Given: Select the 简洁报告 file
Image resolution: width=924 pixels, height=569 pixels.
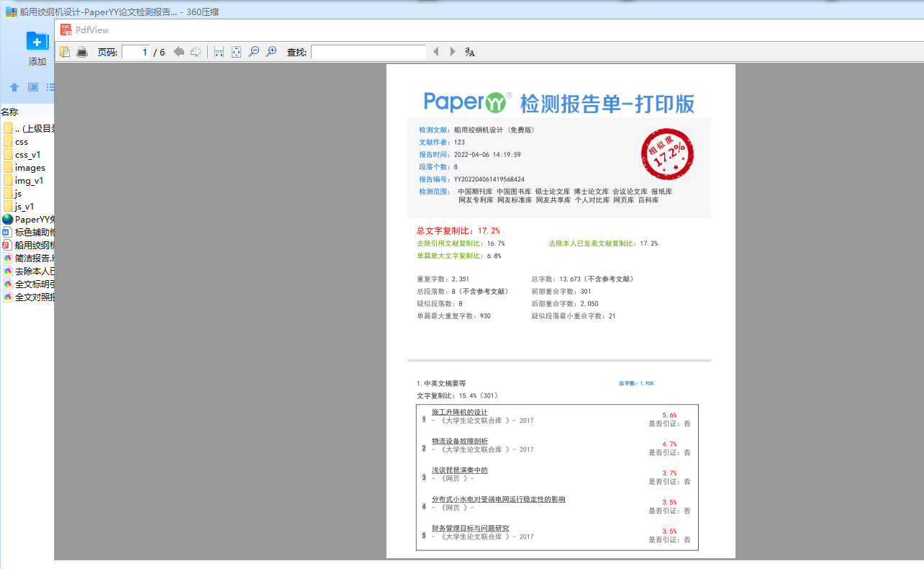Looking at the screenshot, I should click(29, 259).
